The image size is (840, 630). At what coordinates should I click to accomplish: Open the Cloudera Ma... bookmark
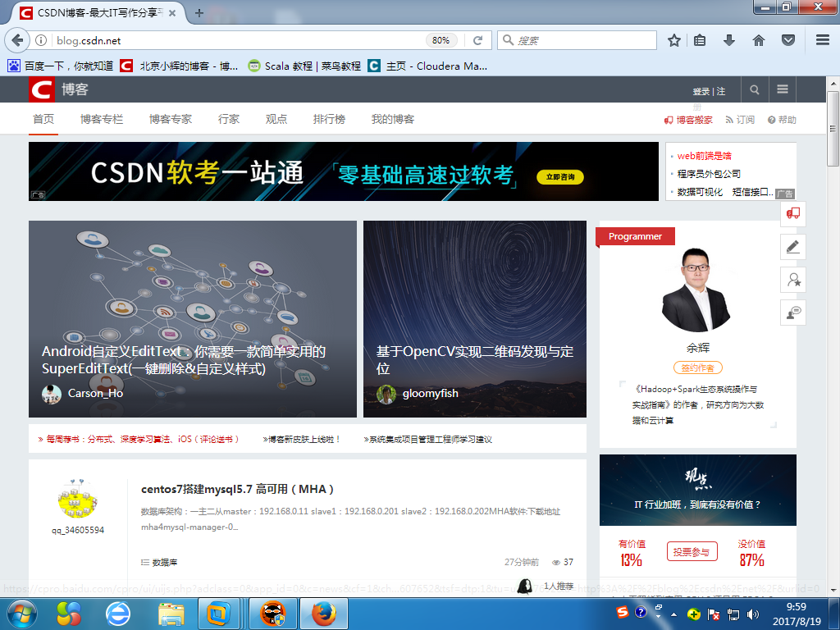(427, 66)
